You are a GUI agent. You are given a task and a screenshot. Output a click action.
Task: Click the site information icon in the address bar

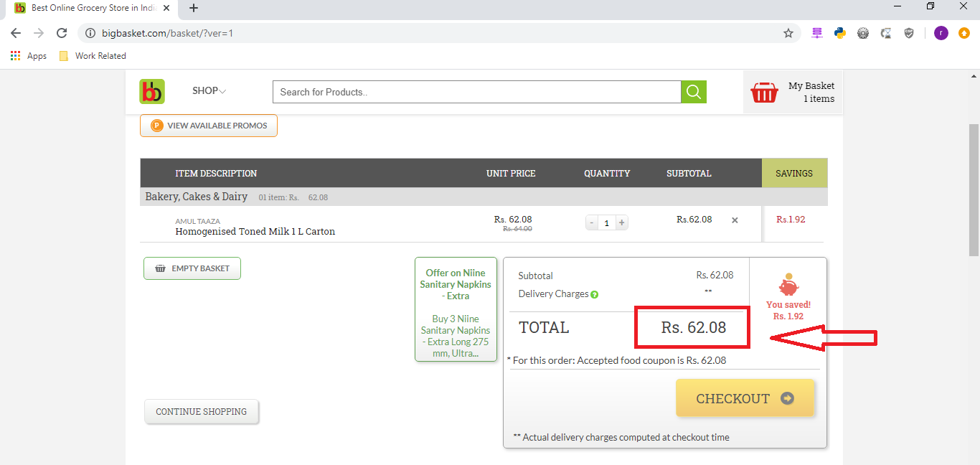tap(90, 33)
